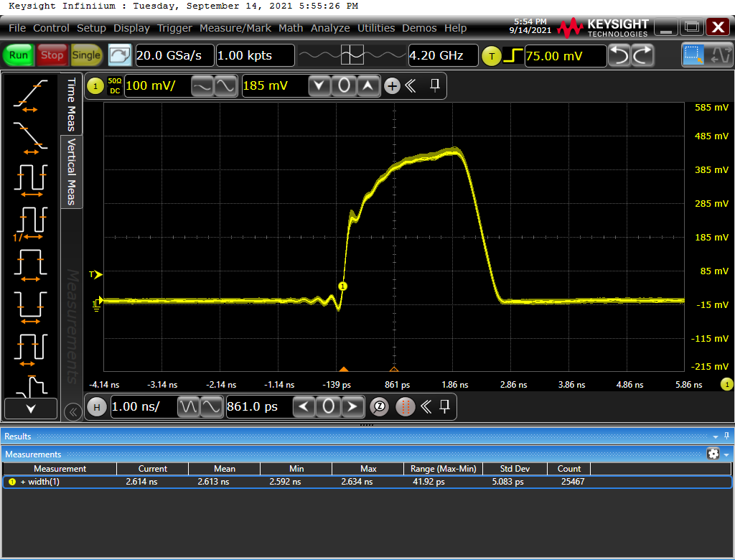
Task: Pin the channel 1 vertical toolbar
Action: pos(435,86)
